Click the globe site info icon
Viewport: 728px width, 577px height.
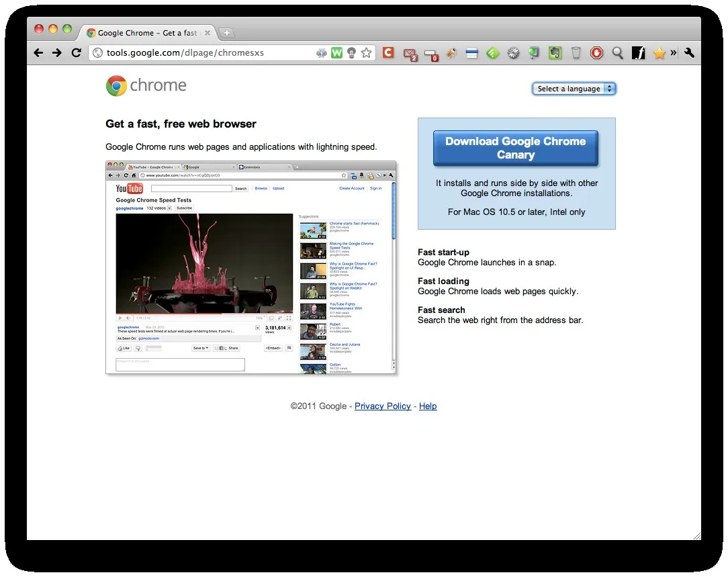(97, 53)
